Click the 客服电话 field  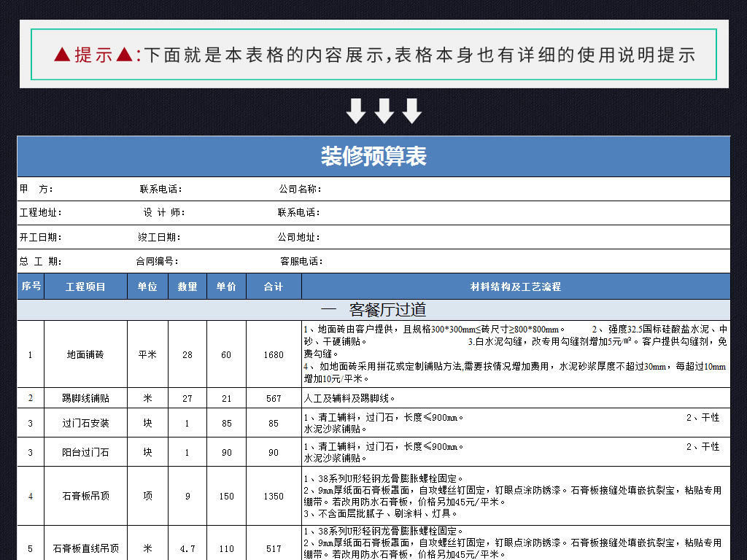(301, 261)
